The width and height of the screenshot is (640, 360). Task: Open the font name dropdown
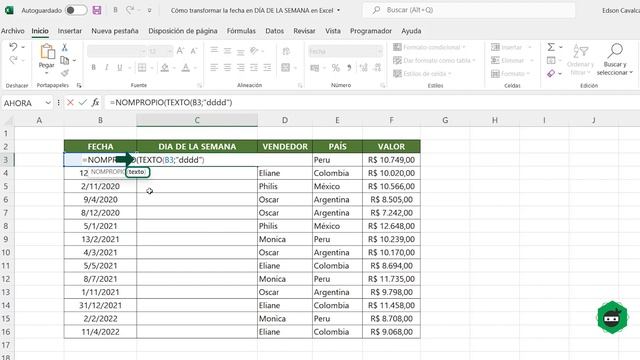pos(143,51)
